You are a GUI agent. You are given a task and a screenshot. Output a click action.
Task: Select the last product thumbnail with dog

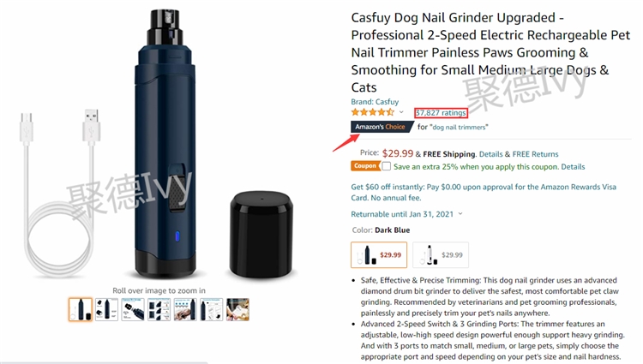237,309
